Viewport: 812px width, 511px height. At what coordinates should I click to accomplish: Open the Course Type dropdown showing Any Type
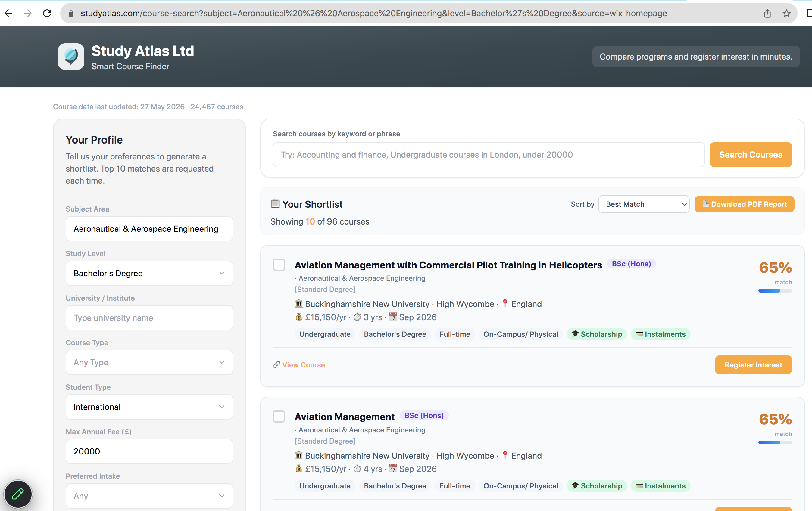pyautogui.click(x=149, y=362)
